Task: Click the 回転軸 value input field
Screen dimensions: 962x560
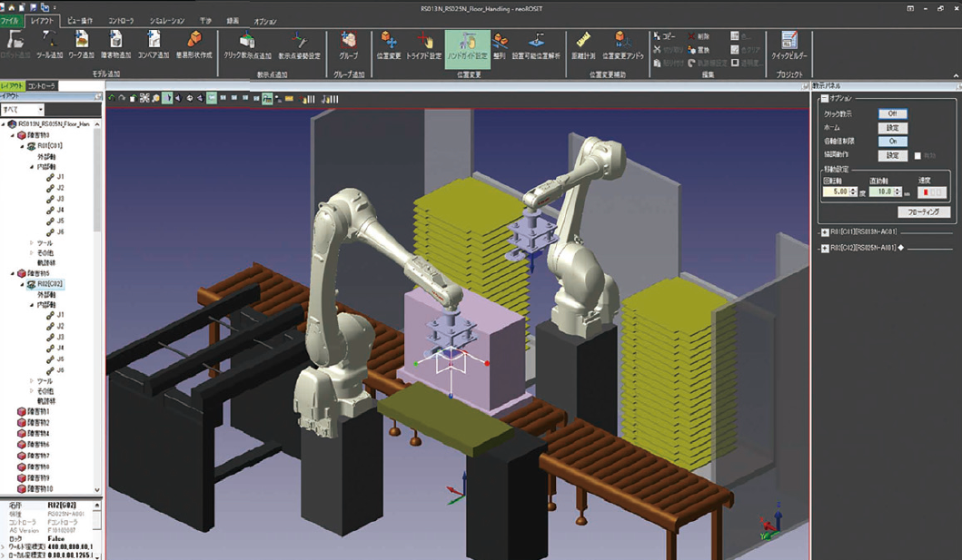Action: (836, 192)
